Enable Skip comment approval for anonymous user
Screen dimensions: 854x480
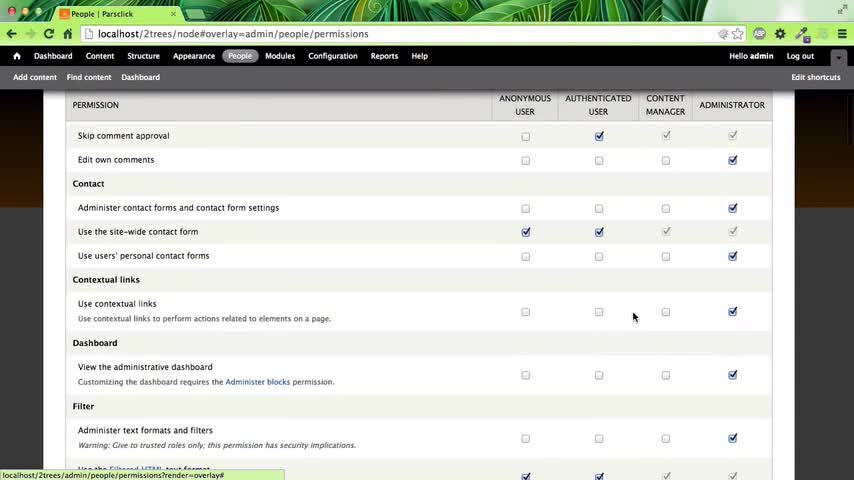[x=526, y=136]
